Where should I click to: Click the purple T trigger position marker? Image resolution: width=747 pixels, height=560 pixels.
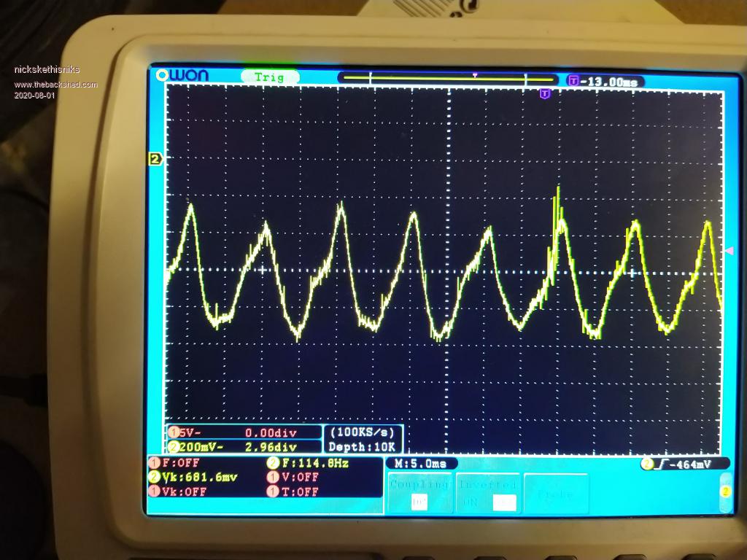click(544, 93)
